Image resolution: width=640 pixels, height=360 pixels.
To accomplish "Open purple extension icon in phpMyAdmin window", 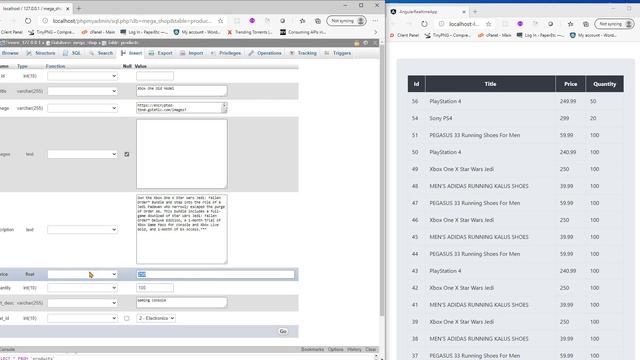I will pyautogui.click(x=252, y=21).
